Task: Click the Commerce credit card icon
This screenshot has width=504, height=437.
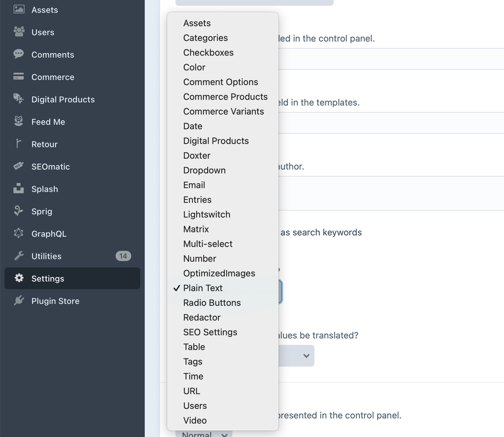Action: 19,76
